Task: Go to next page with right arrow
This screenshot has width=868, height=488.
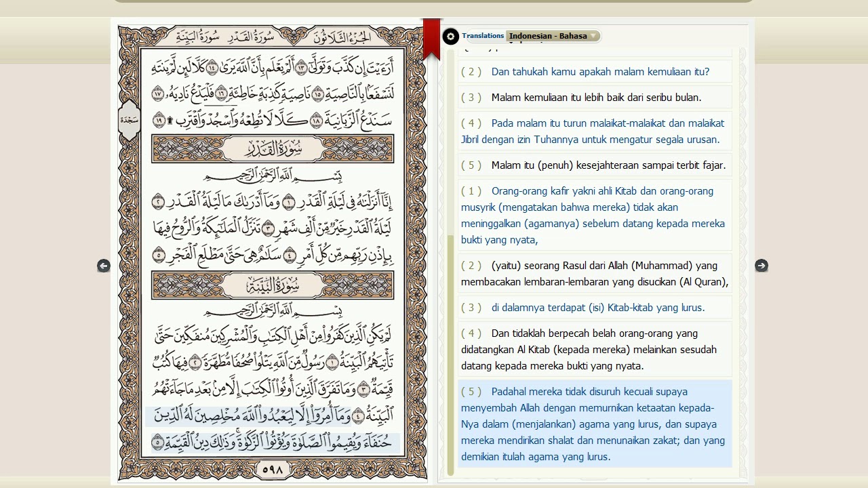Action: click(x=762, y=266)
